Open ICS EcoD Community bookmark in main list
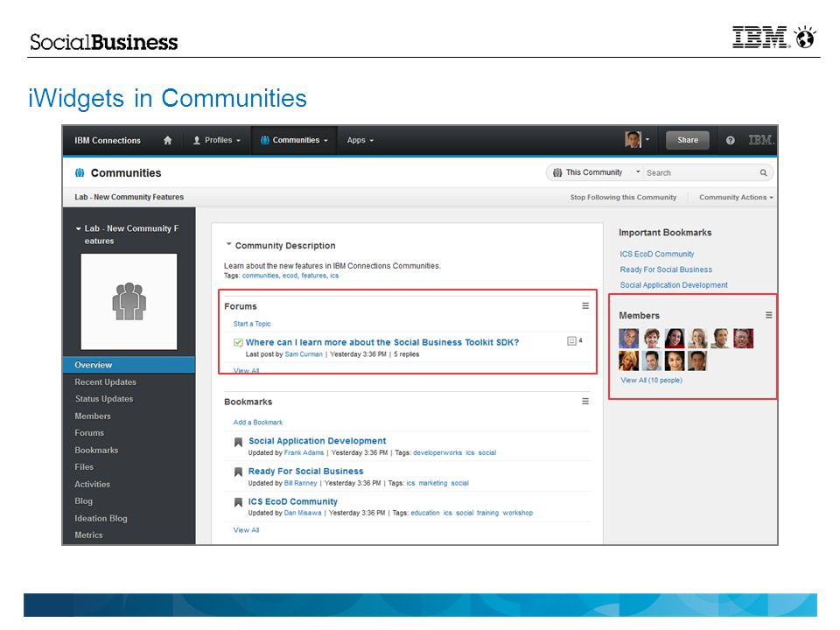The width and height of the screenshot is (840, 630). tap(292, 501)
